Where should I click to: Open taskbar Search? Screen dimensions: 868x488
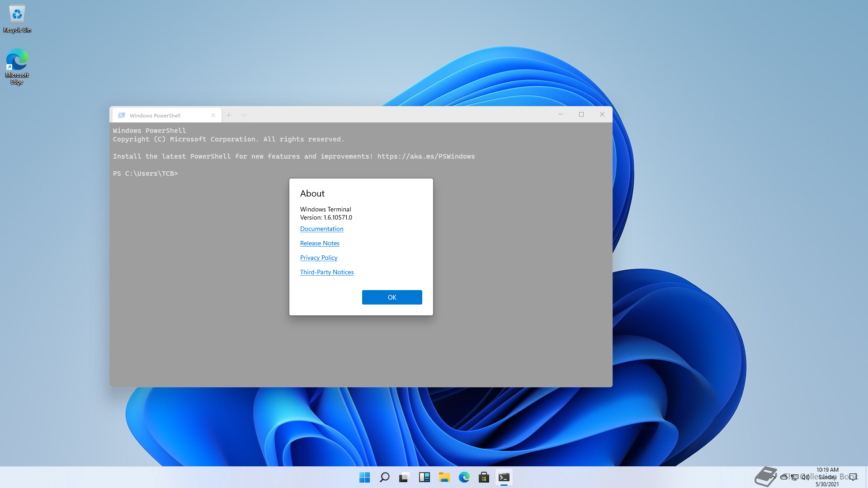tap(384, 477)
